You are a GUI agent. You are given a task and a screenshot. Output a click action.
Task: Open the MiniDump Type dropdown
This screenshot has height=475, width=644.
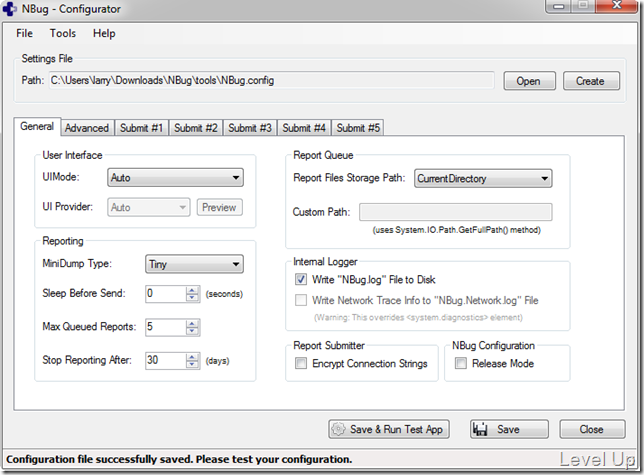[x=194, y=264]
